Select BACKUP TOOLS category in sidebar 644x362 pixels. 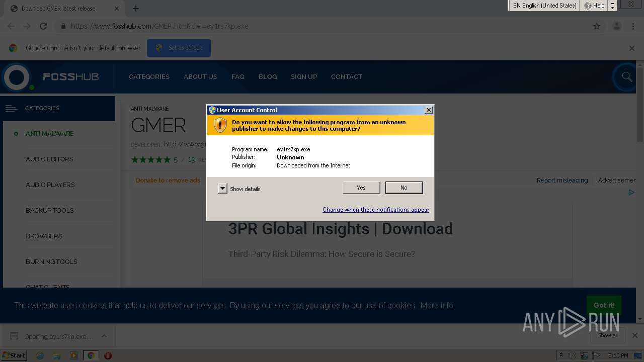49,211
